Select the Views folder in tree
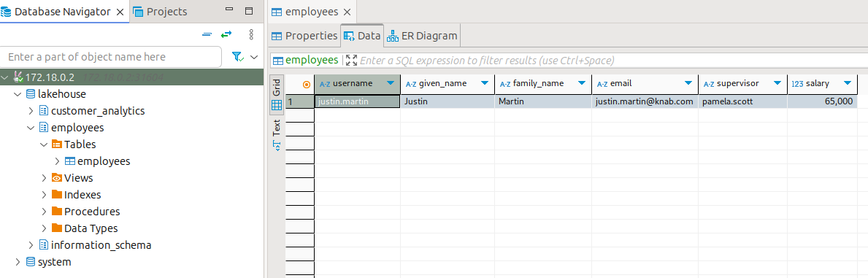This screenshot has width=868, height=278. (x=79, y=178)
